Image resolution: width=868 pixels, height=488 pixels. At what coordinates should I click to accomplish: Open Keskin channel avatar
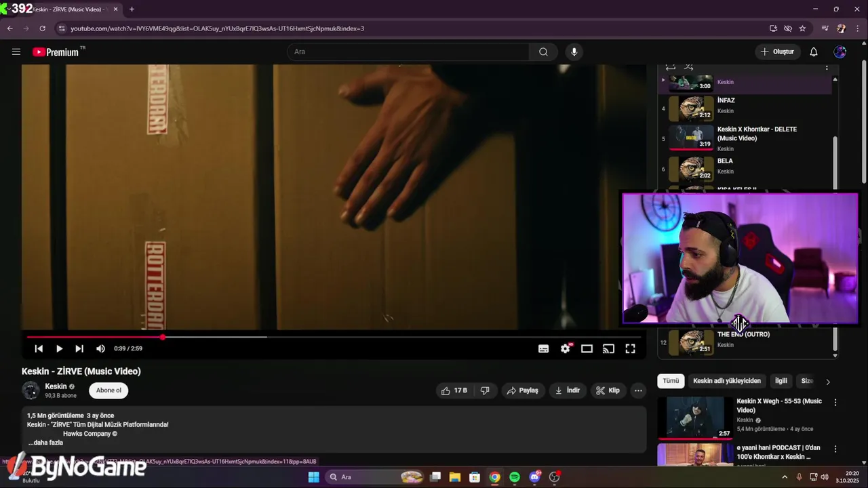(x=31, y=390)
